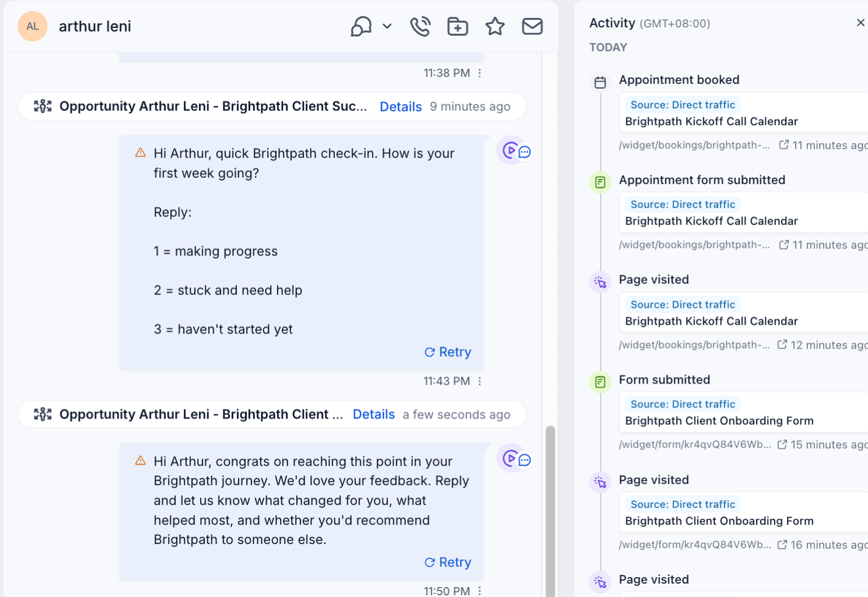Retry sending the Brightpath check-in message
This screenshot has height=597, width=868.
pyautogui.click(x=447, y=352)
